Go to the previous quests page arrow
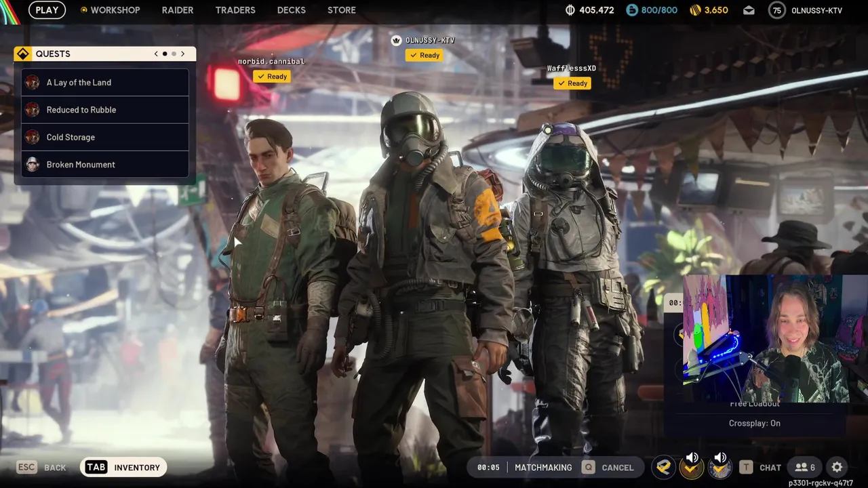 point(156,54)
